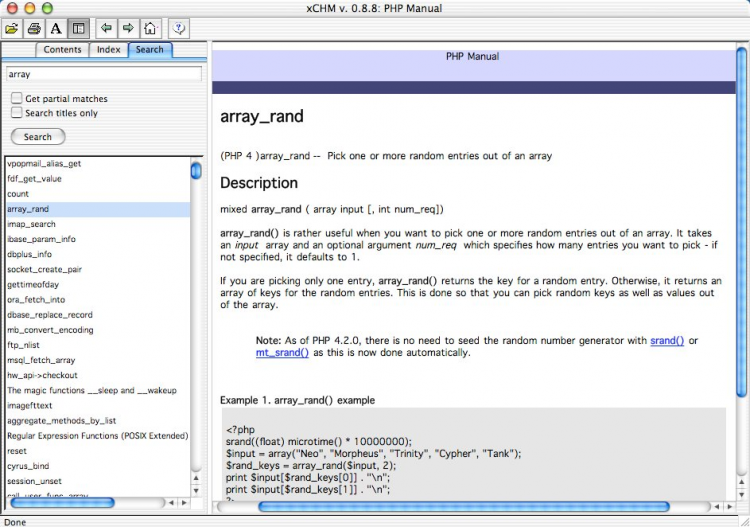Click the Search button

point(38,137)
